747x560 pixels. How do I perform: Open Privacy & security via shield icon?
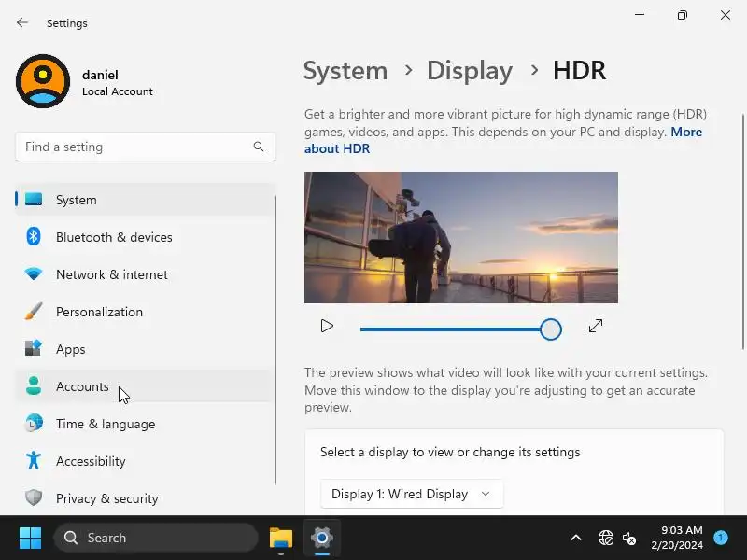34,497
